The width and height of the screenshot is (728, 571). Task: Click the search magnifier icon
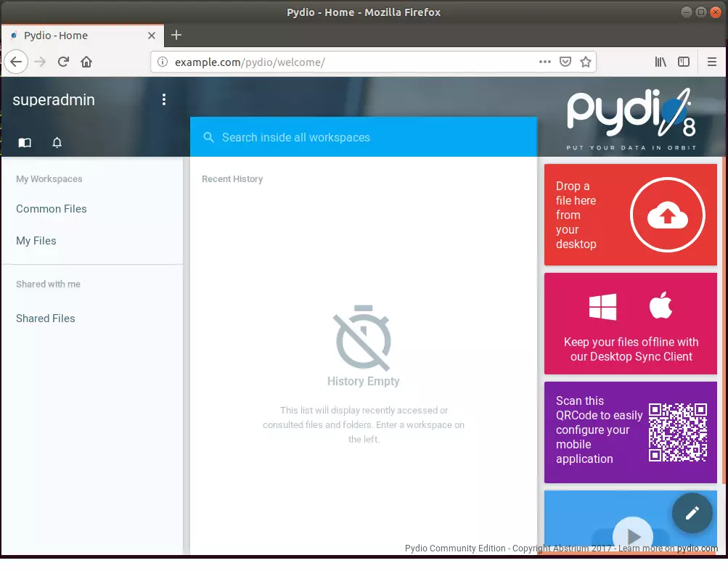(x=208, y=137)
